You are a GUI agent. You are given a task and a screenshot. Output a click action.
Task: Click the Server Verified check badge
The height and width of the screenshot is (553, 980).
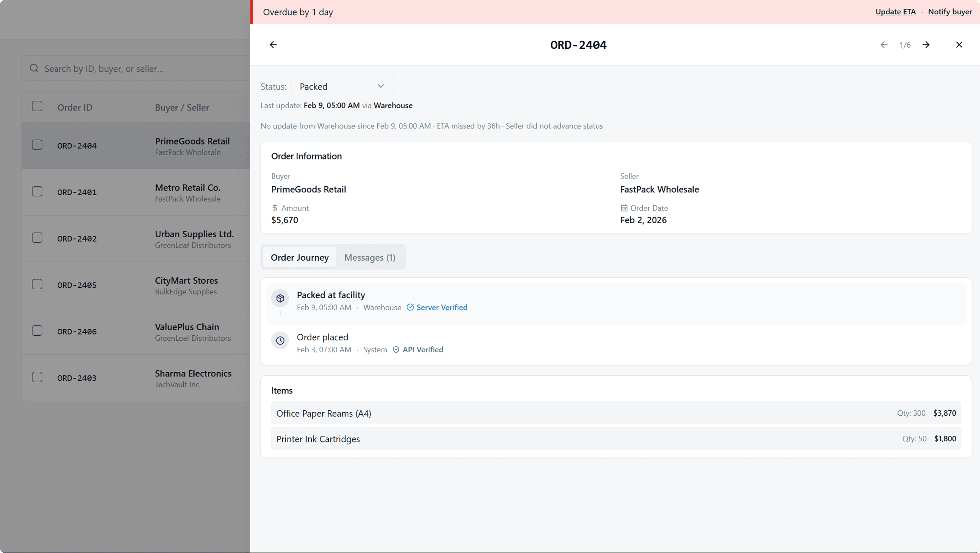point(437,308)
